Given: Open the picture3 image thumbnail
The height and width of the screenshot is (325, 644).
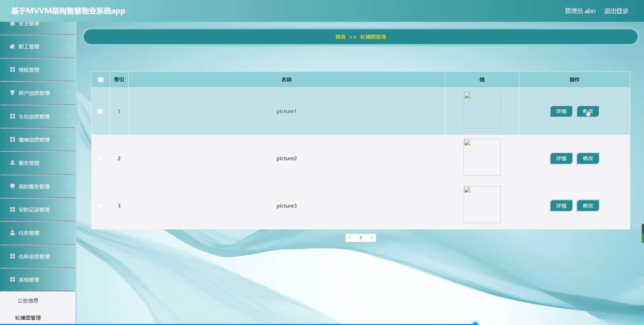Looking at the screenshot, I should [x=482, y=204].
